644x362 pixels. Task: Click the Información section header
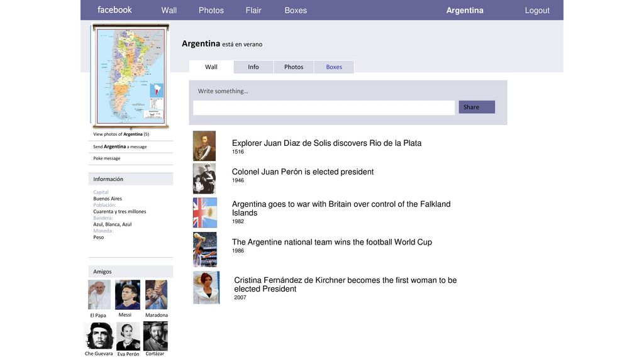(x=131, y=179)
